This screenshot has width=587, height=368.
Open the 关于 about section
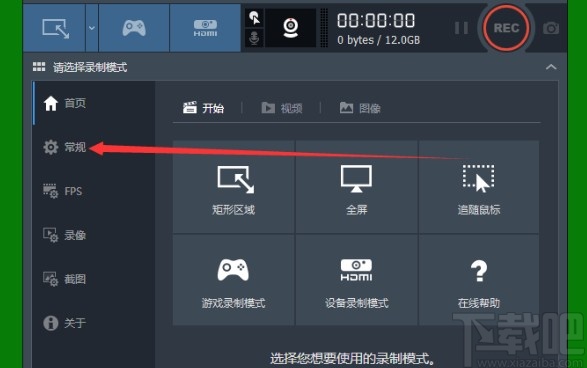[64, 323]
